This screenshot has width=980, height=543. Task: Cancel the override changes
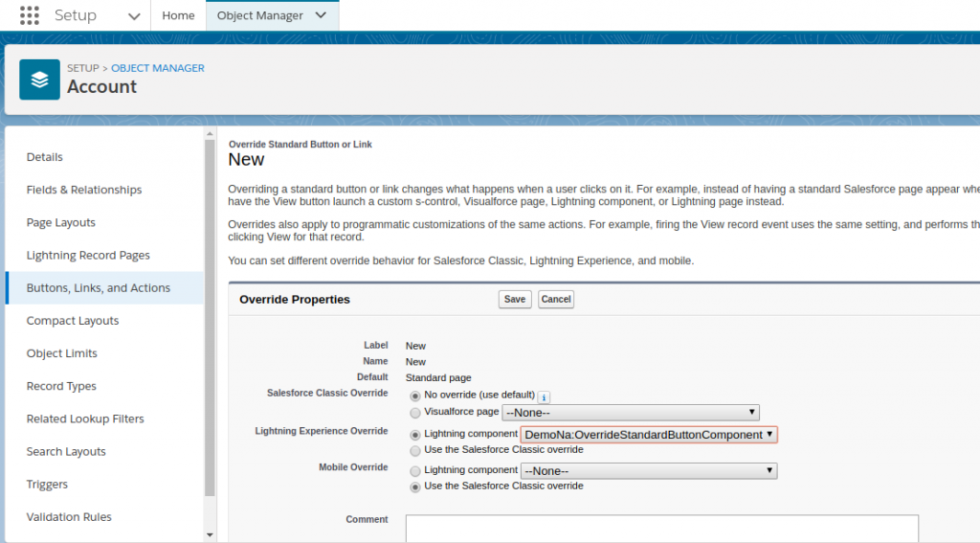pos(556,299)
